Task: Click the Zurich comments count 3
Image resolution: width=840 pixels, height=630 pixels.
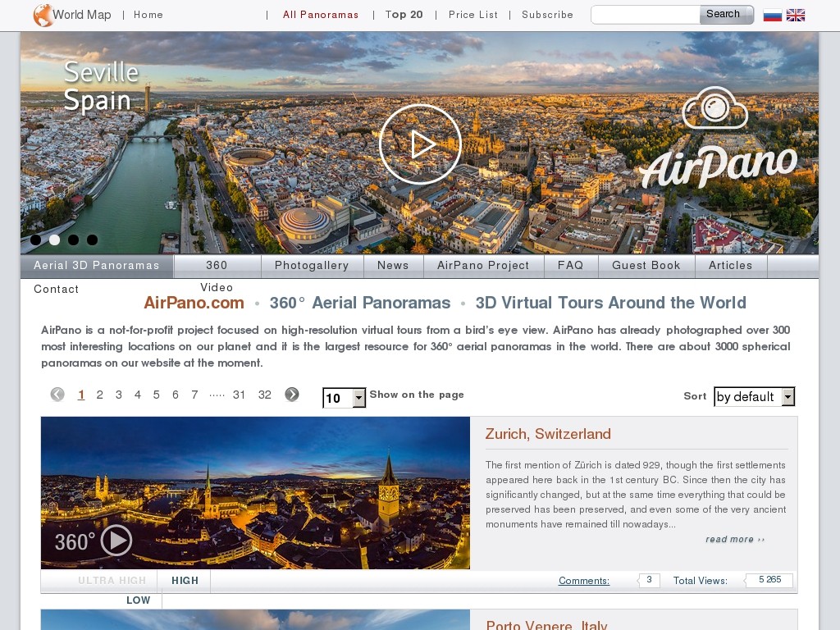Action: click(649, 580)
